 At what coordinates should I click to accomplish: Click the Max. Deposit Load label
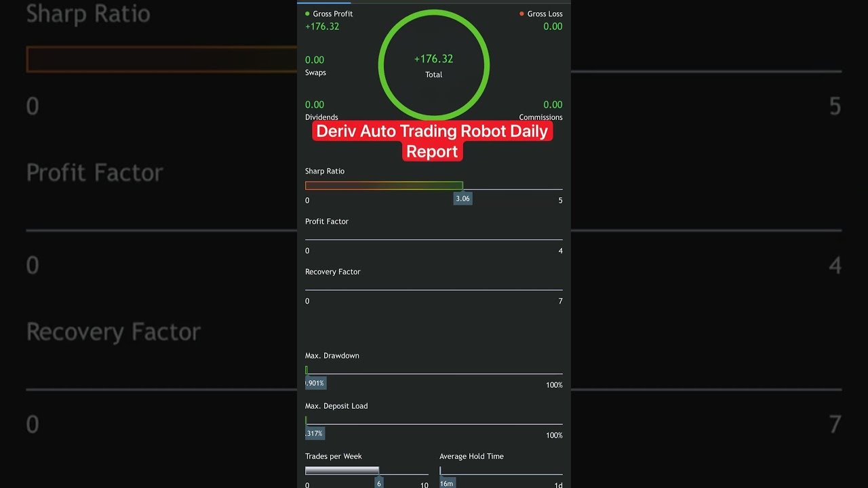[x=336, y=406]
